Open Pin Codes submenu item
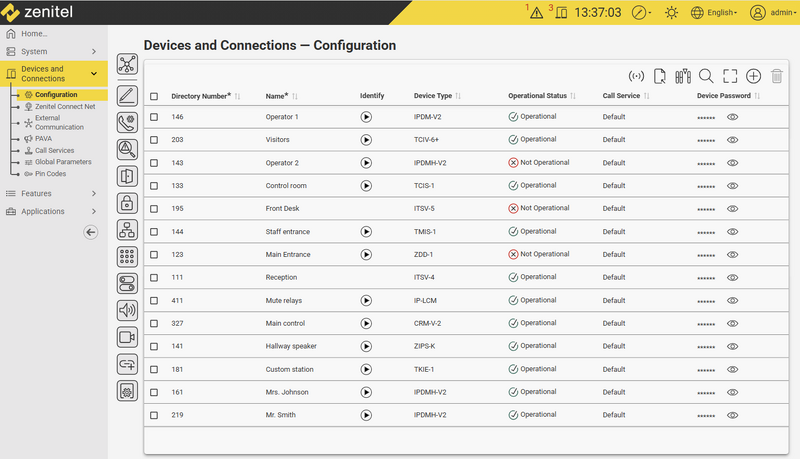 coord(51,174)
